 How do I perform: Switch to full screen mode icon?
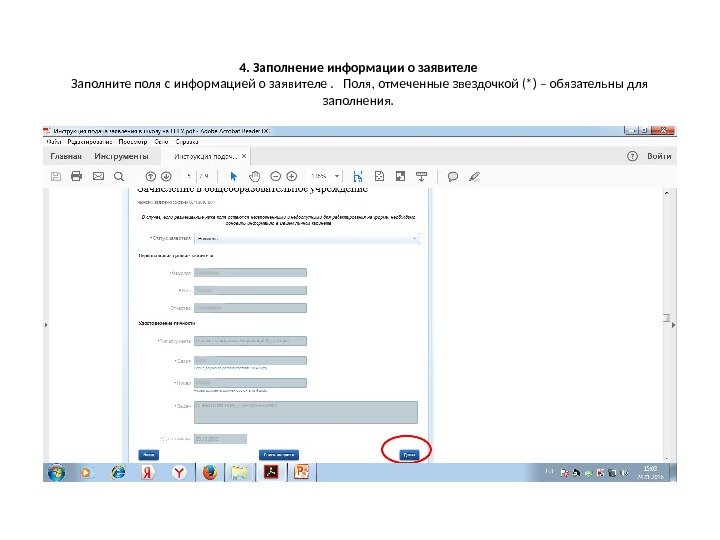pos(400,176)
